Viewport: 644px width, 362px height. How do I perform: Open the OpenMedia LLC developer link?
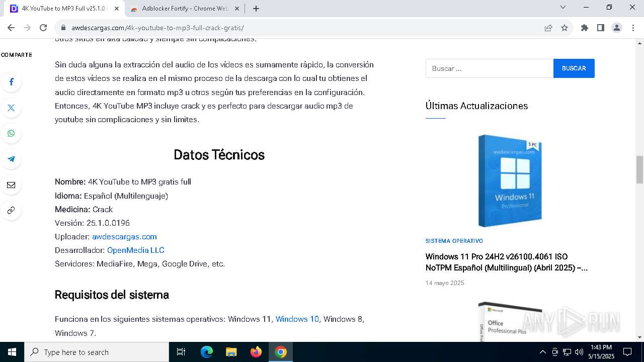(x=136, y=250)
